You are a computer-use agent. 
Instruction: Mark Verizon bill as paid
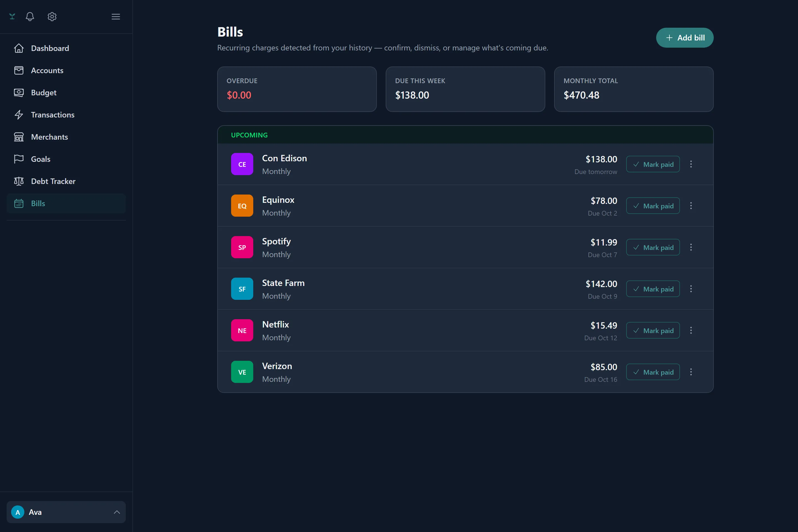pos(653,372)
